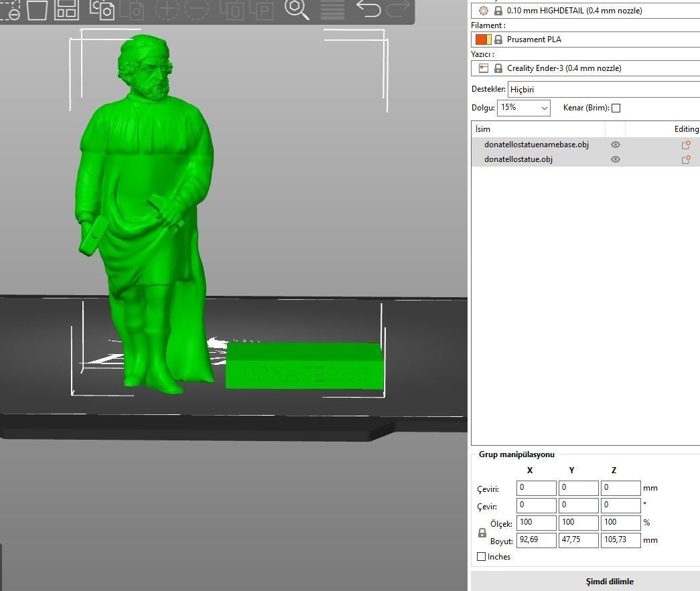
Task: Click the Delete All bucket icon
Action: point(37,10)
